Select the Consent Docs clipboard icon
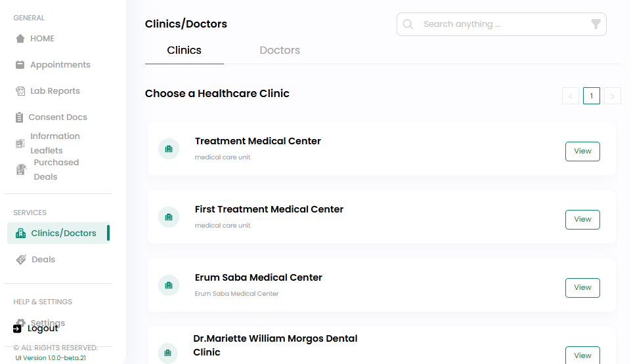The width and height of the screenshot is (631, 364). tap(19, 117)
